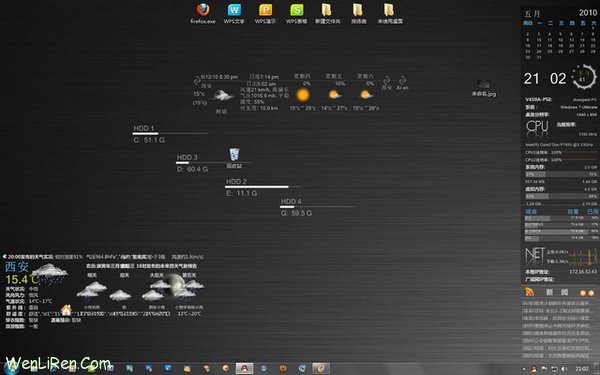Click the orange Firefox icon in the taskbar

coord(283,368)
